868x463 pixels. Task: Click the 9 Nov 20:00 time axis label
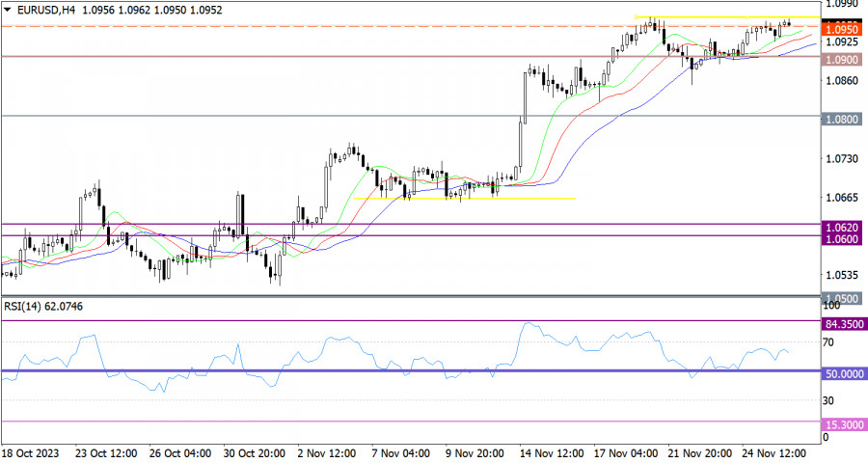pyautogui.click(x=475, y=453)
